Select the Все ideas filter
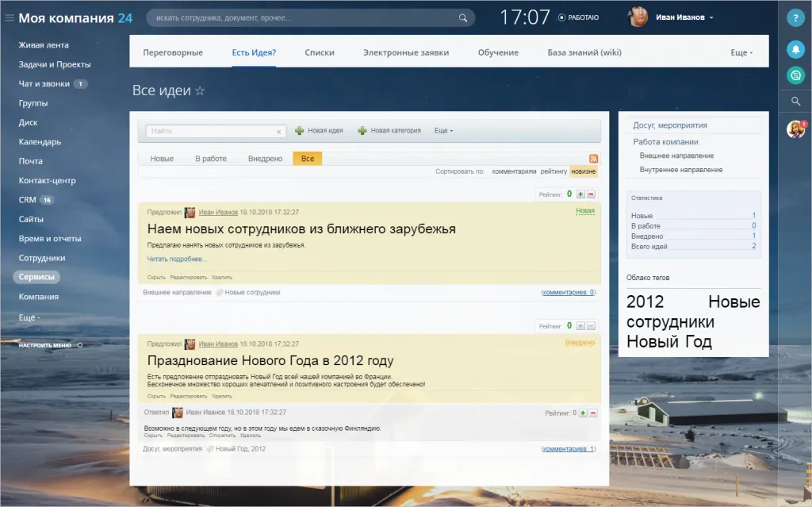This screenshot has width=812, height=507. (x=308, y=159)
